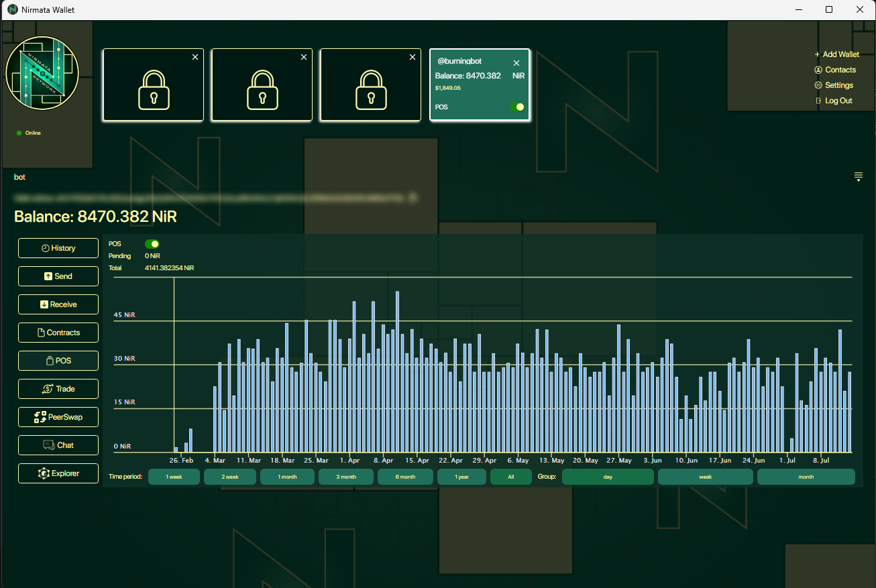The height and width of the screenshot is (588, 876).
Task: Copy wallet address using the copy icon
Action: tap(413, 198)
